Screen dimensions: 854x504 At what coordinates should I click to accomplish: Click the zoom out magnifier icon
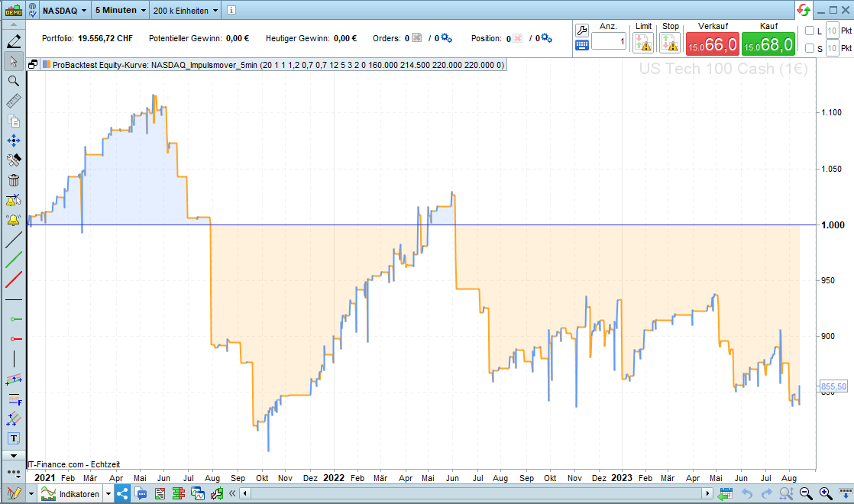click(806, 493)
